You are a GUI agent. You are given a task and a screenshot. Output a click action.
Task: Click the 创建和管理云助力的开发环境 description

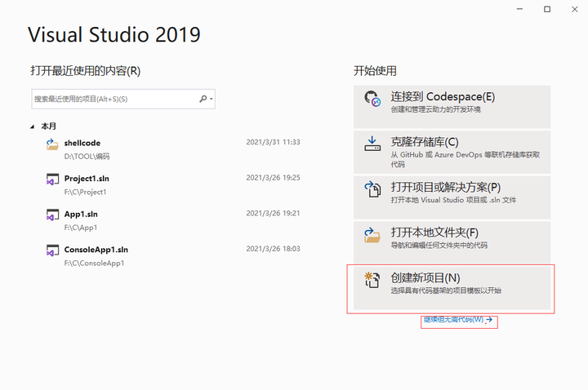[436, 109]
